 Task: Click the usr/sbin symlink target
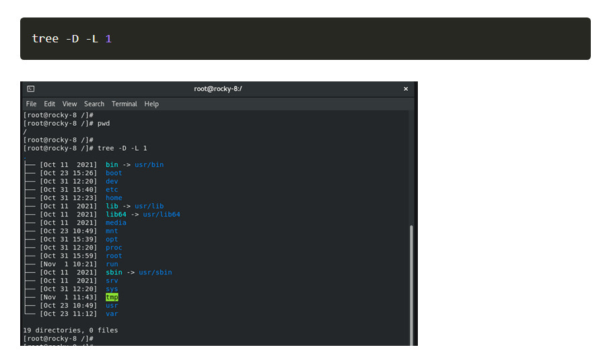tap(155, 272)
